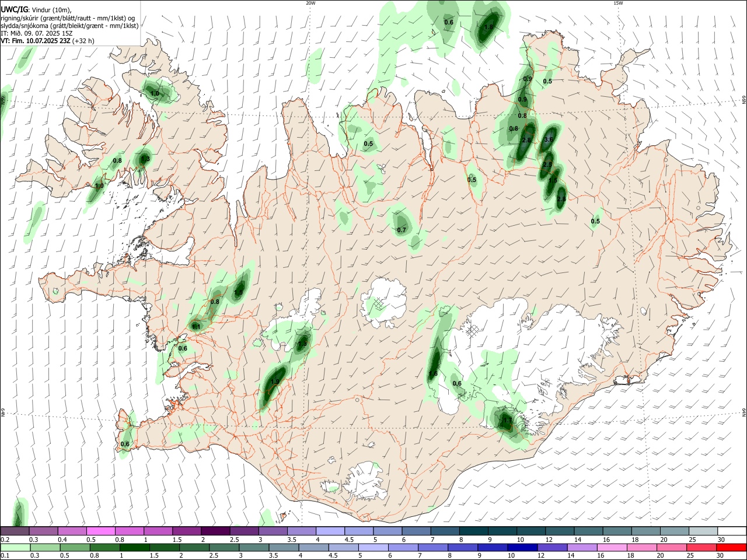
Task: Pick the red-pink 25 swatch, lower scale
Action: tap(701, 547)
